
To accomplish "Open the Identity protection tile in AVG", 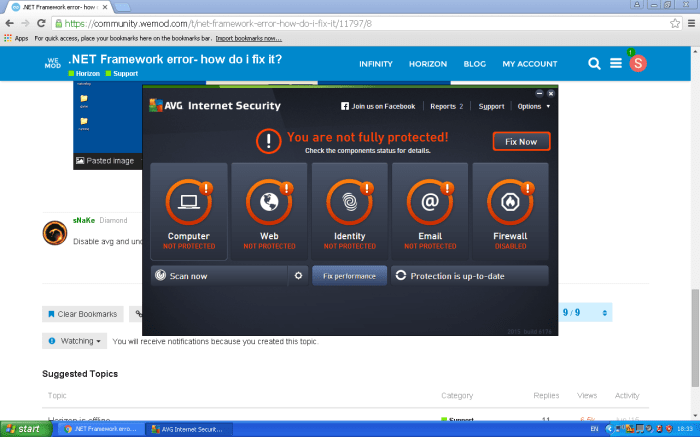I will [350, 211].
